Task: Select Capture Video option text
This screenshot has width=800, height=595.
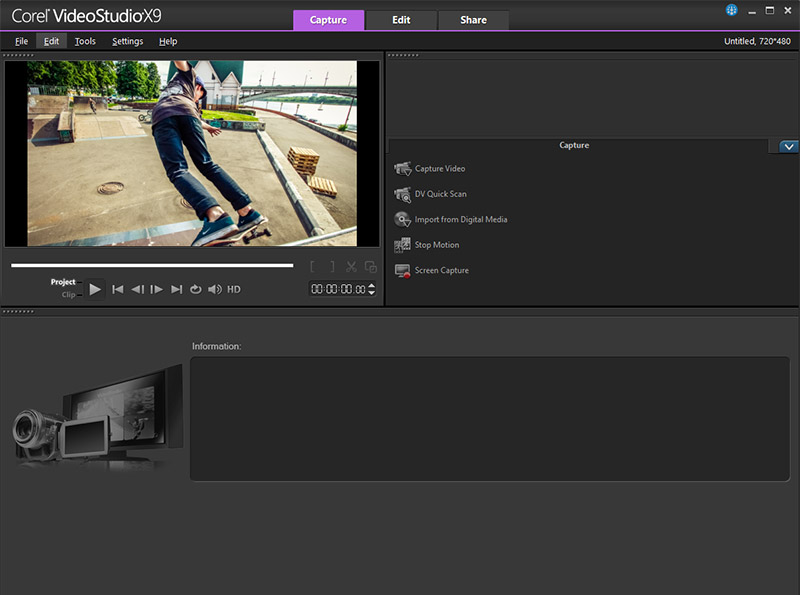Action: pos(440,168)
